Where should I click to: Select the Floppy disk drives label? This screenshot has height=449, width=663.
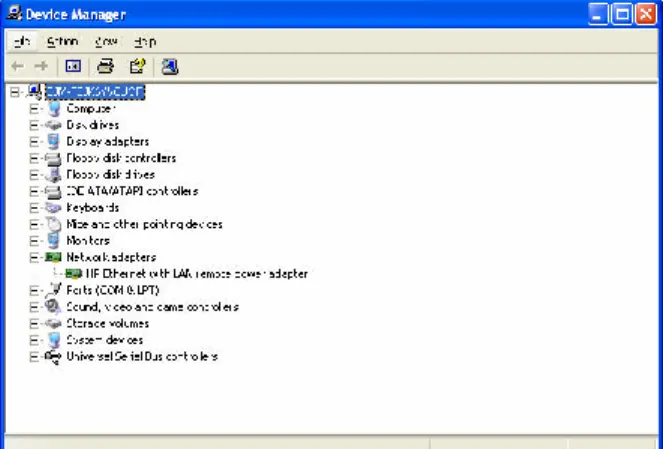[110, 175]
